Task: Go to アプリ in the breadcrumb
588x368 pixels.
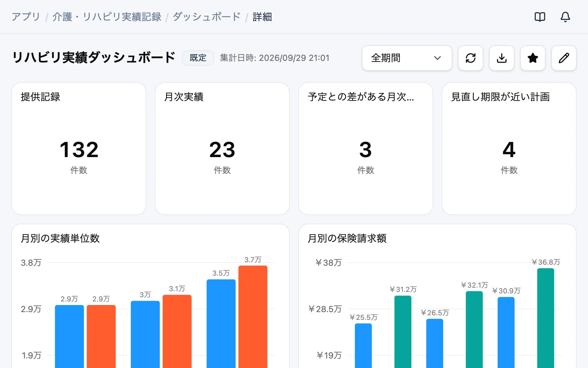Action: coord(26,17)
